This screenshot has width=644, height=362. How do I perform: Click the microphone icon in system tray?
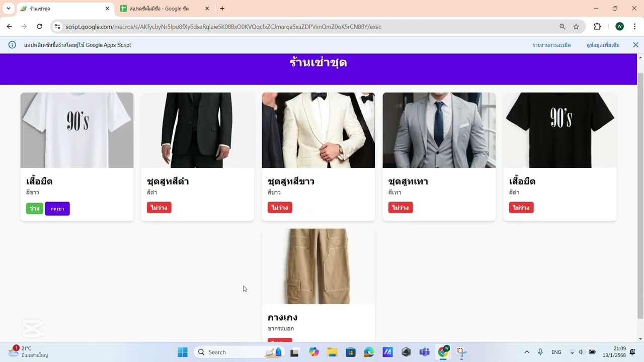click(x=540, y=352)
